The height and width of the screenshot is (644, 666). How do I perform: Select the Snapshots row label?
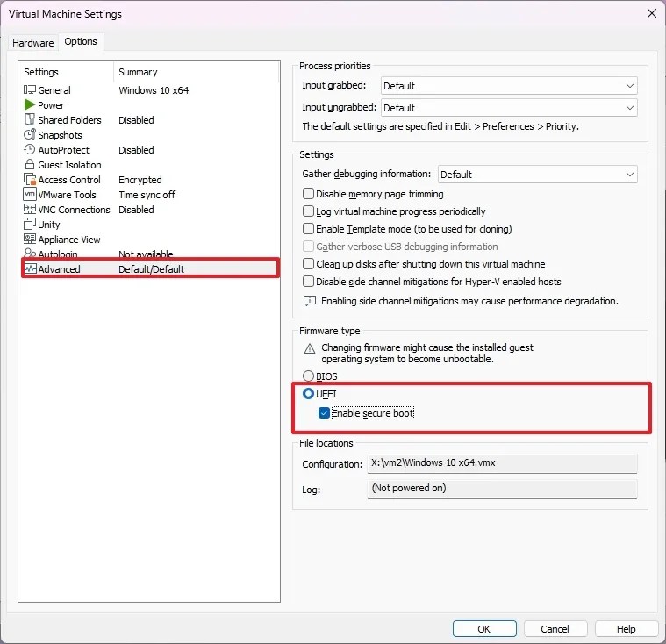60,134
